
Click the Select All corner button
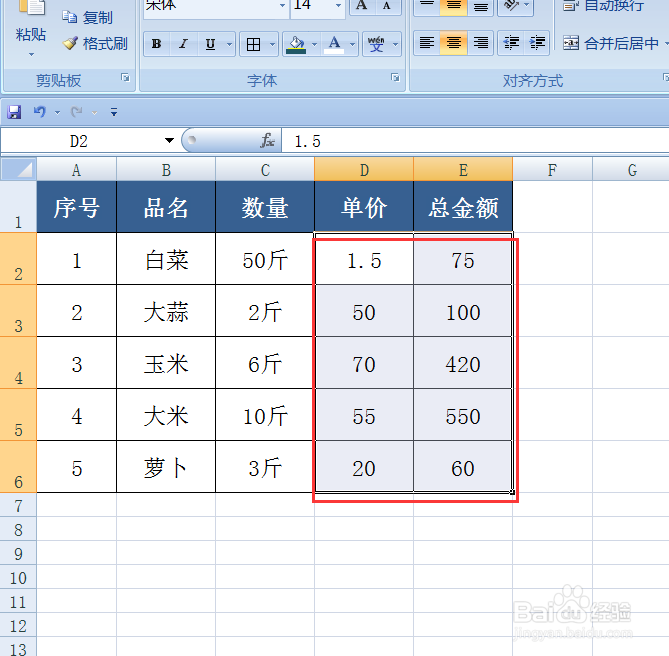[x=18, y=169]
